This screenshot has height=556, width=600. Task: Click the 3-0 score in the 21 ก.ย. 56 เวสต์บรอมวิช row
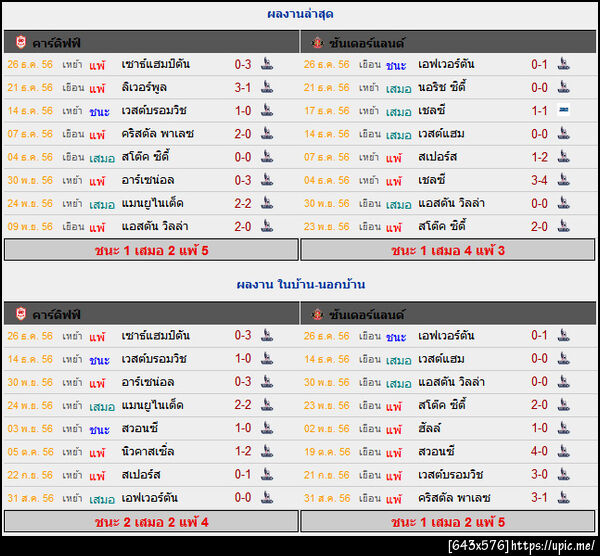(539, 475)
